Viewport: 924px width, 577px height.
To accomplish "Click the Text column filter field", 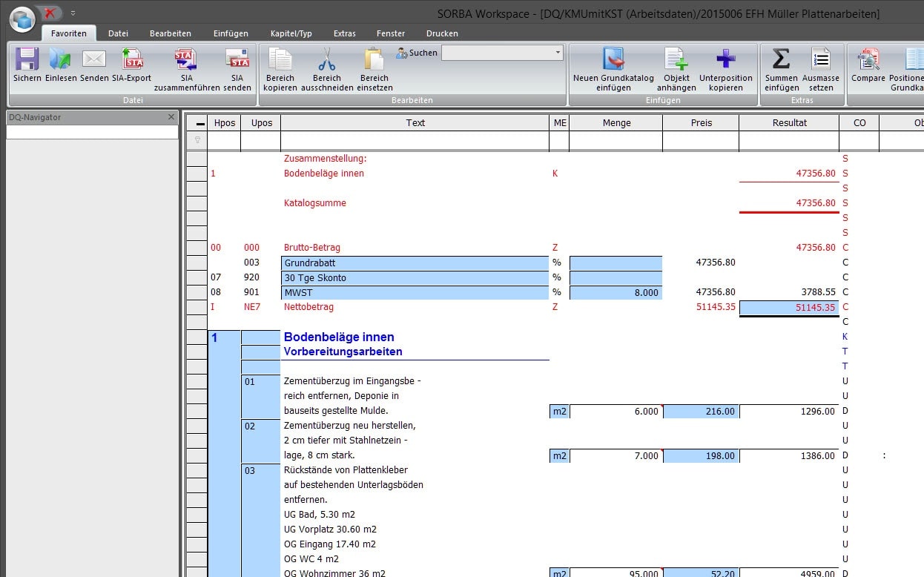I will (x=415, y=140).
